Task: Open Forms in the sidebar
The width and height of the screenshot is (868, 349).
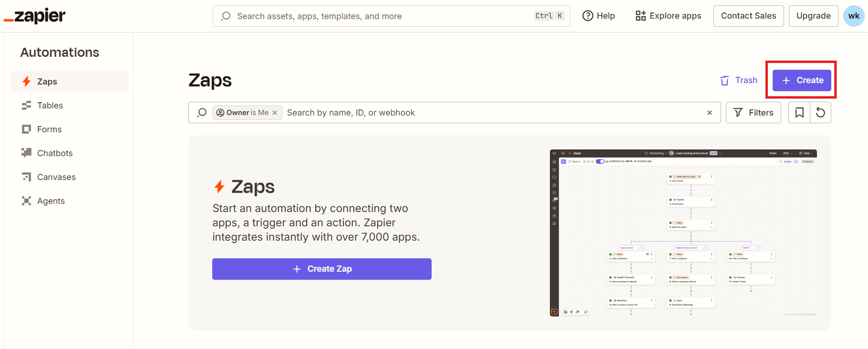Action: pyautogui.click(x=70, y=129)
